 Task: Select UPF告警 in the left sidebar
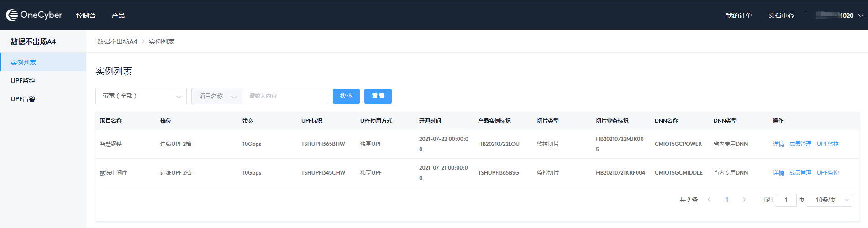(23, 99)
